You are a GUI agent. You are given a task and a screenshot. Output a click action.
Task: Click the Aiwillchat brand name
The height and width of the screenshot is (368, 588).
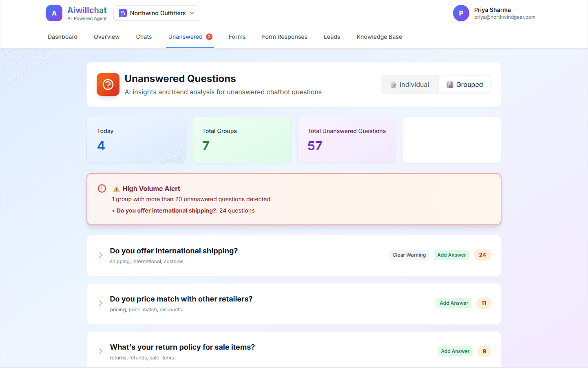[87, 10]
